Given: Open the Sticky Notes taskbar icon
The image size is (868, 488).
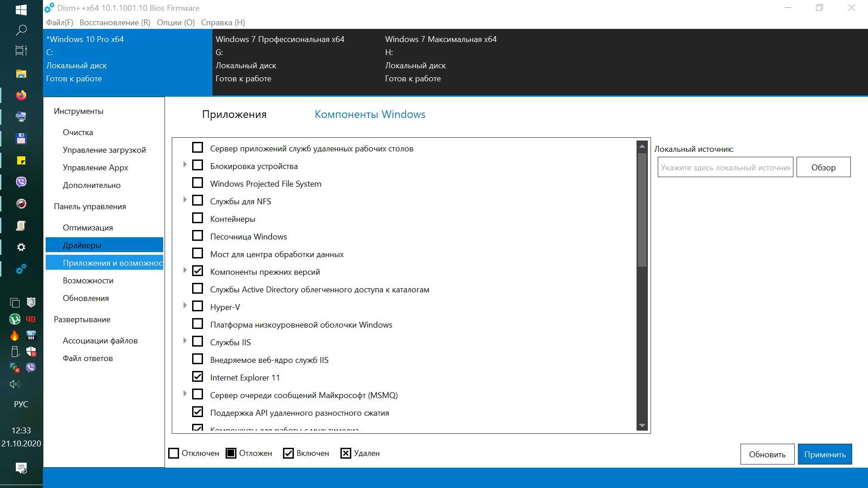Looking at the screenshot, I should click(x=21, y=160).
